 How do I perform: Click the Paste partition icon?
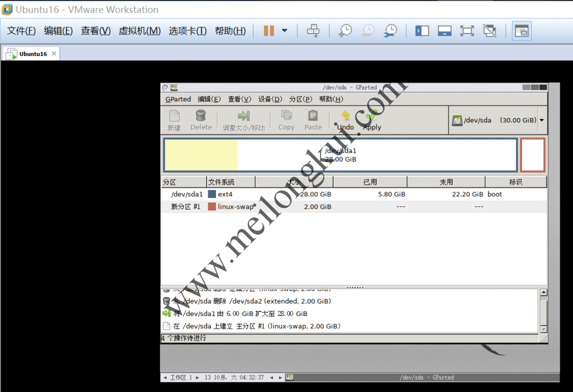[313, 121]
